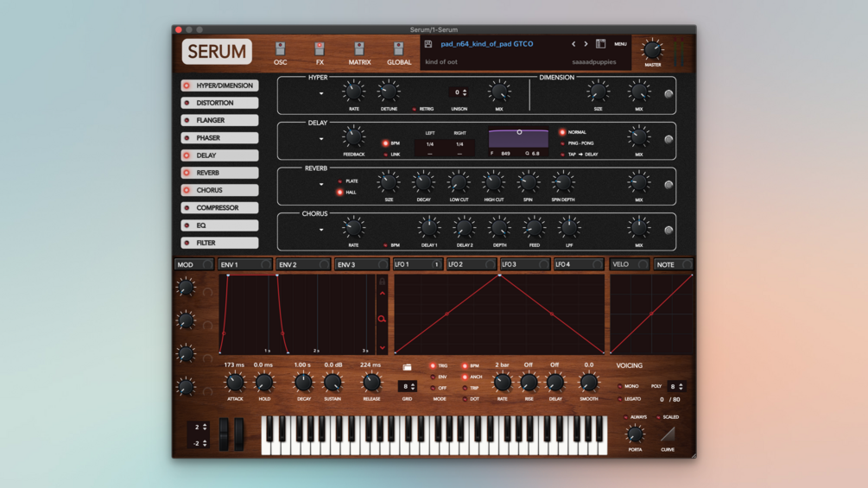Adjust the pitch bend up range stepper showing 2
Image resolution: width=868 pixels, height=488 pixels.
[205, 428]
